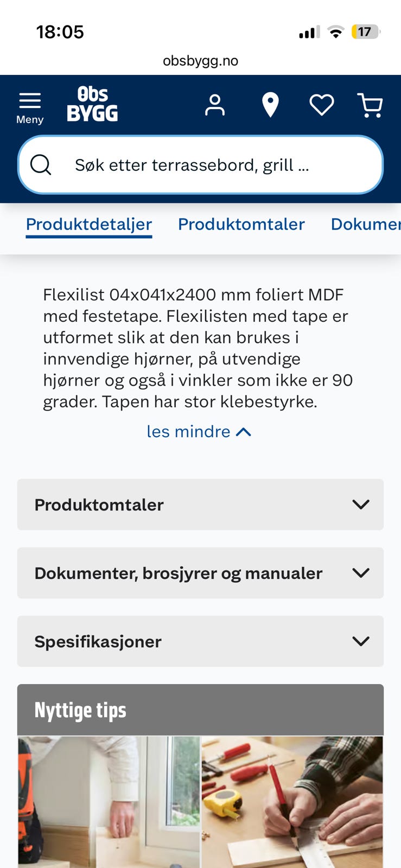Click the search field for terrassebord, grill
The image size is (401, 868).
pyautogui.click(x=200, y=164)
